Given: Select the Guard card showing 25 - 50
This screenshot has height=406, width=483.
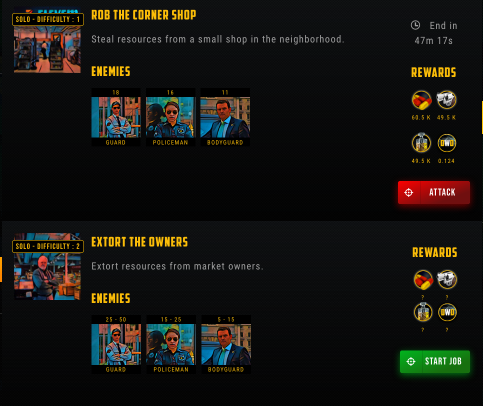Looking at the screenshot, I should coord(116,344).
